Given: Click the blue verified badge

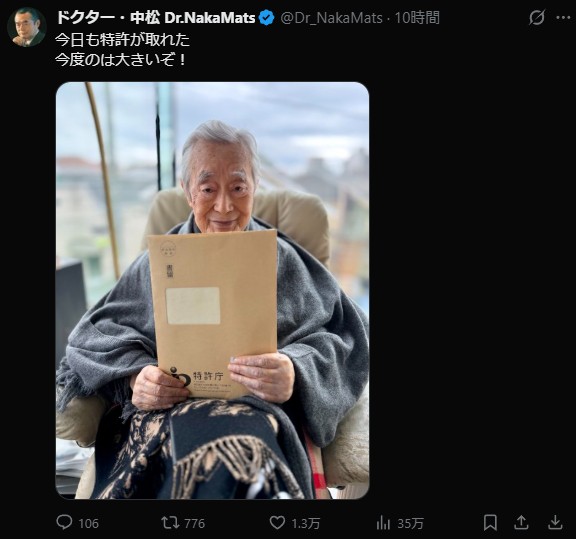Looking at the screenshot, I should coord(266,18).
